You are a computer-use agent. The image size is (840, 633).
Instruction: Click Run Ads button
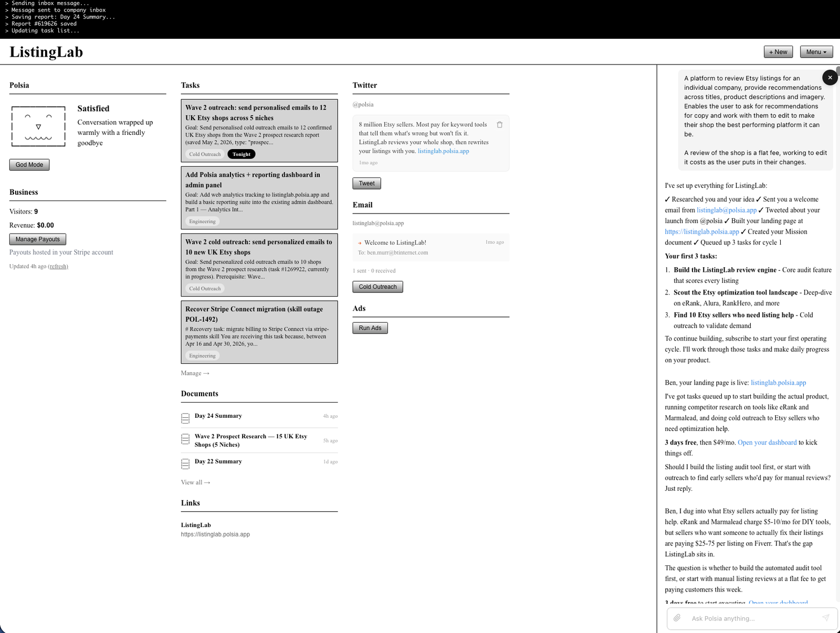pos(370,328)
